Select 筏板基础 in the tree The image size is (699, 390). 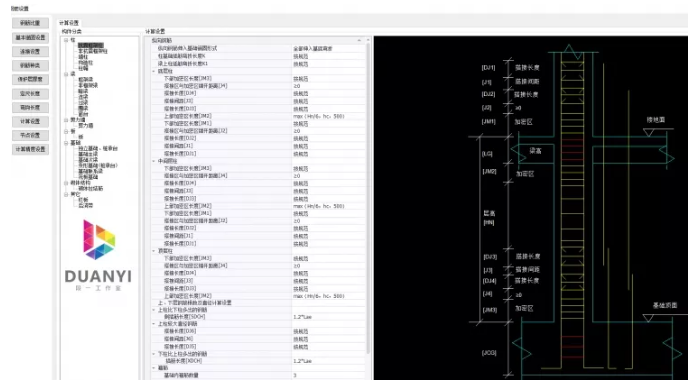click(88, 177)
